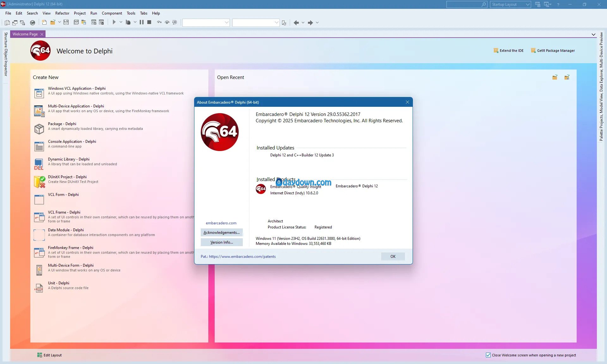Close the About Embarcadero Delphi dialog
The image size is (607, 364).
(407, 102)
